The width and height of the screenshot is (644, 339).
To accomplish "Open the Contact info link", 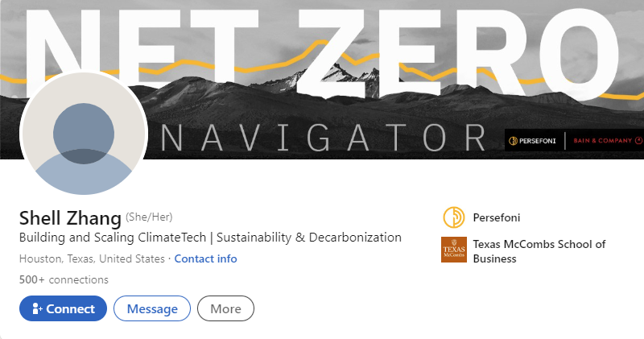I will click(x=205, y=258).
